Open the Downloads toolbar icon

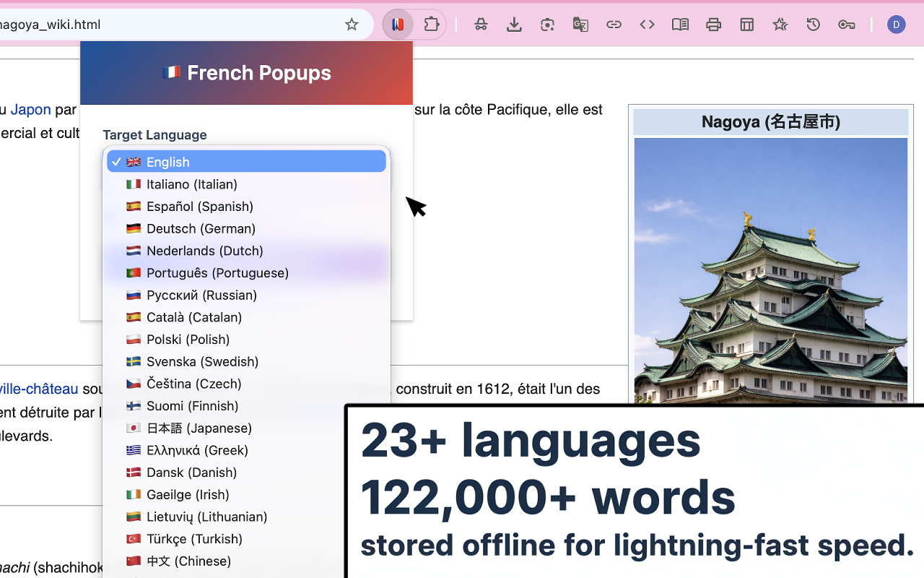click(514, 25)
